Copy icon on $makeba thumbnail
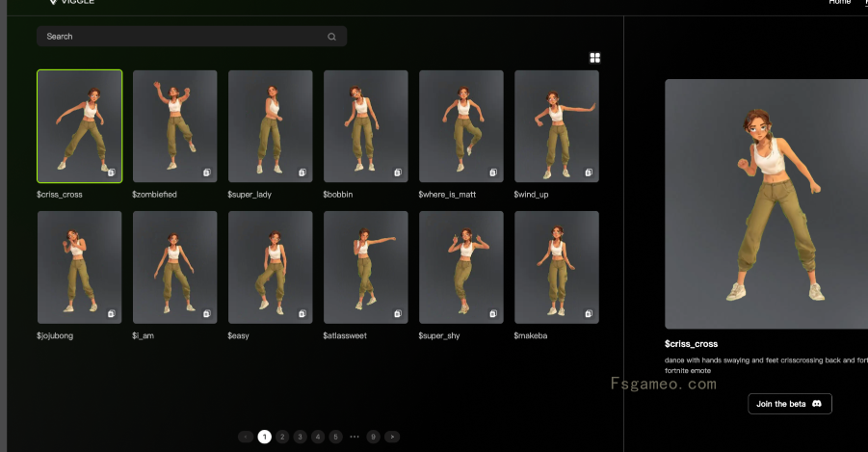This screenshot has height=452, width=868. coord(589,313)
